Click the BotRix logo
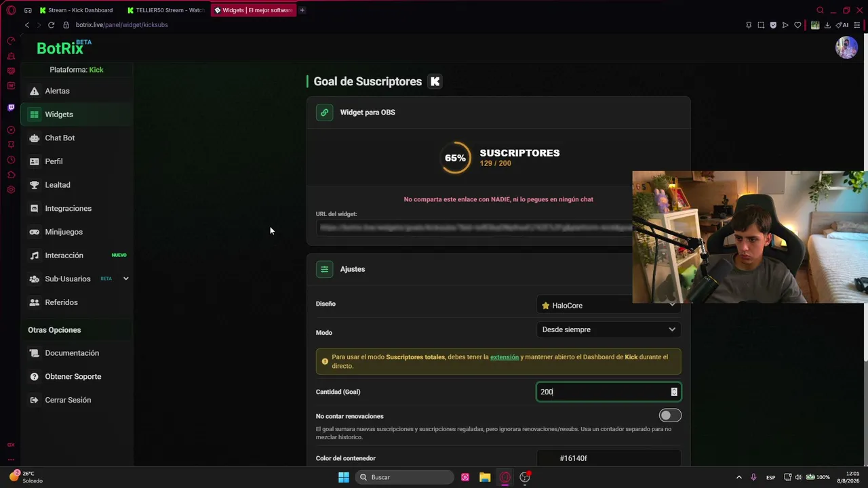The image size is (868, 488). click(64, 47)
